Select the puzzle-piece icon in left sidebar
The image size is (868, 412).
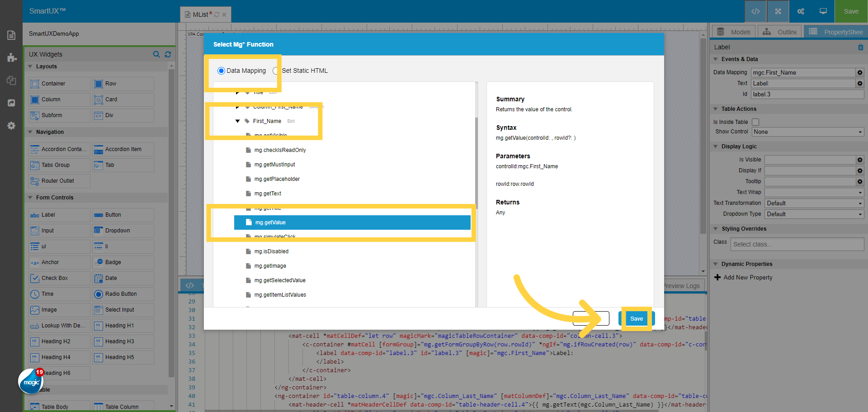point(11,58)
